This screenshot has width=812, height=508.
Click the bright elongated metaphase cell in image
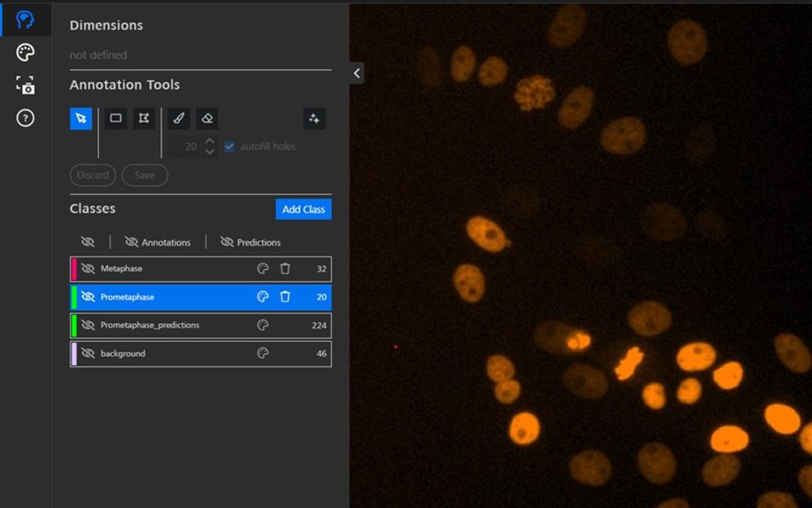point(628,363)
